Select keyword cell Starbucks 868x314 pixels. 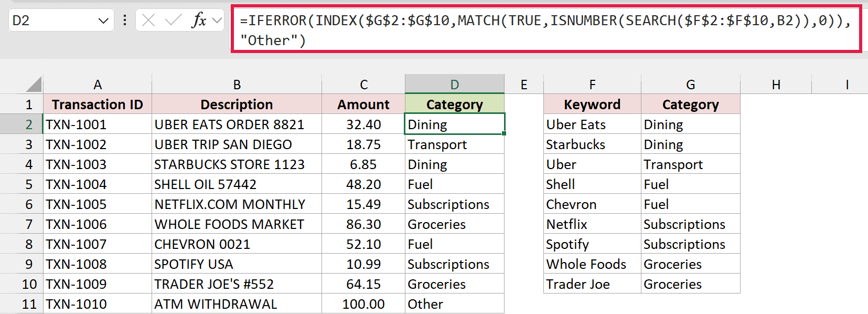click(x=592, y=144)
